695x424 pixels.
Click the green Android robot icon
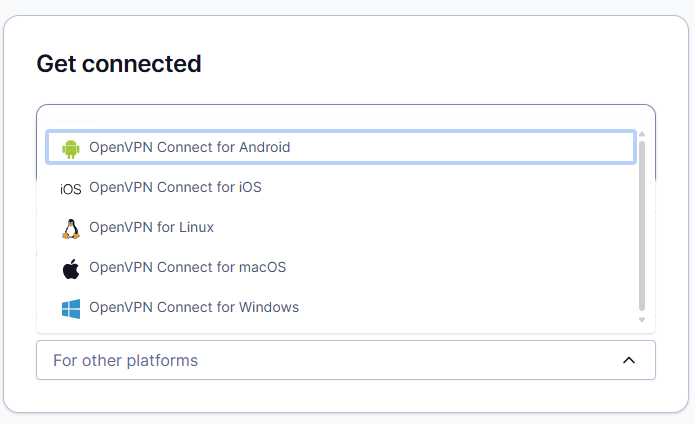click(x=70, y=148)
